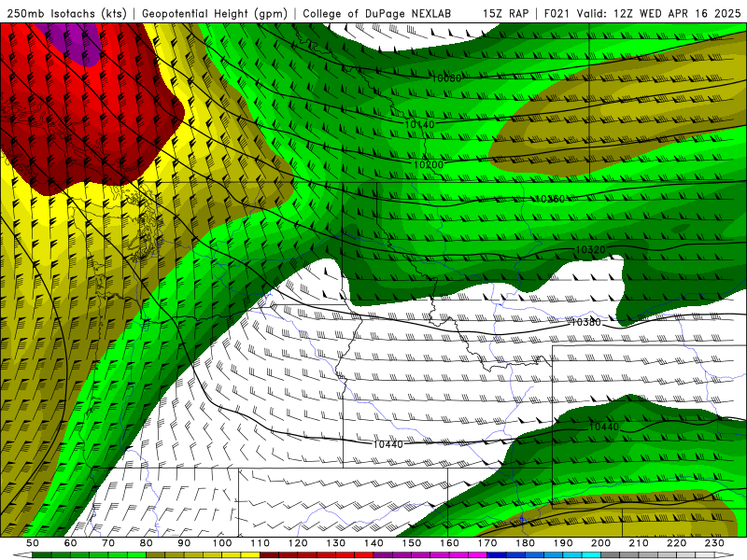Click the 10320 height contour label
Image resolution: width=747 pixels, height=560 pixels.
pos(591,249)
